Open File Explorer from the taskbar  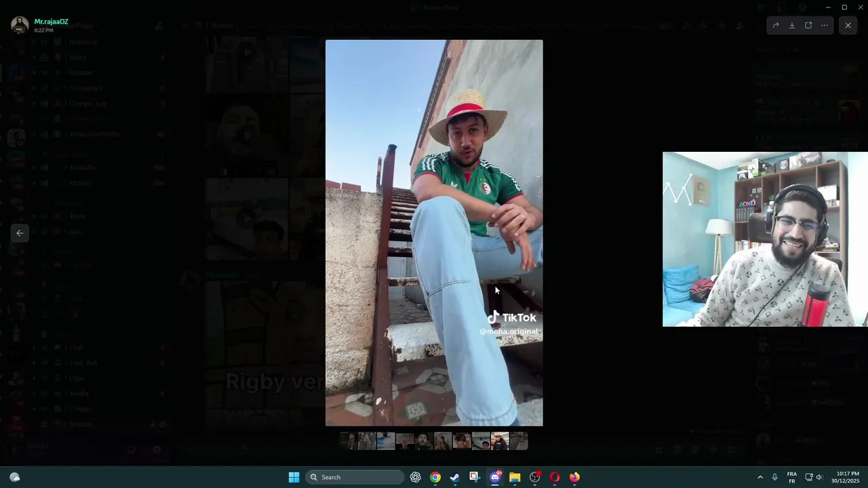point(515,477)
